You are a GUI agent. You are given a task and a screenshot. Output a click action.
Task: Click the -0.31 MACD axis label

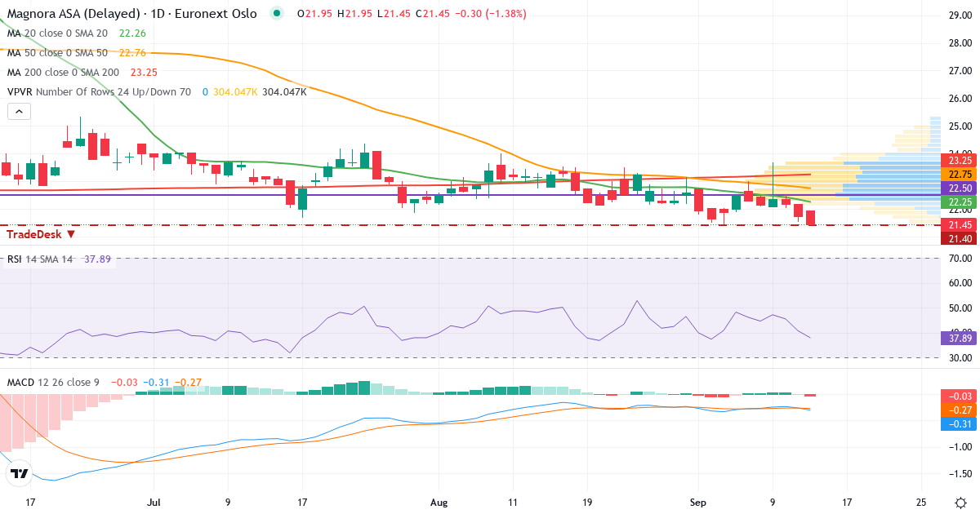click(x=958, y=423)
